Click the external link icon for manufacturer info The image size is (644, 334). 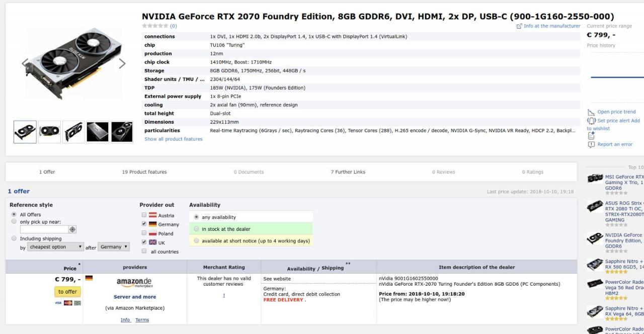(x=519, y=26)
